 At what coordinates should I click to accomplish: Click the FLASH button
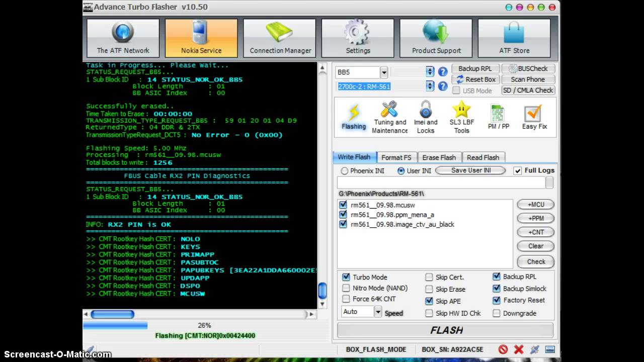click(446, 330)
